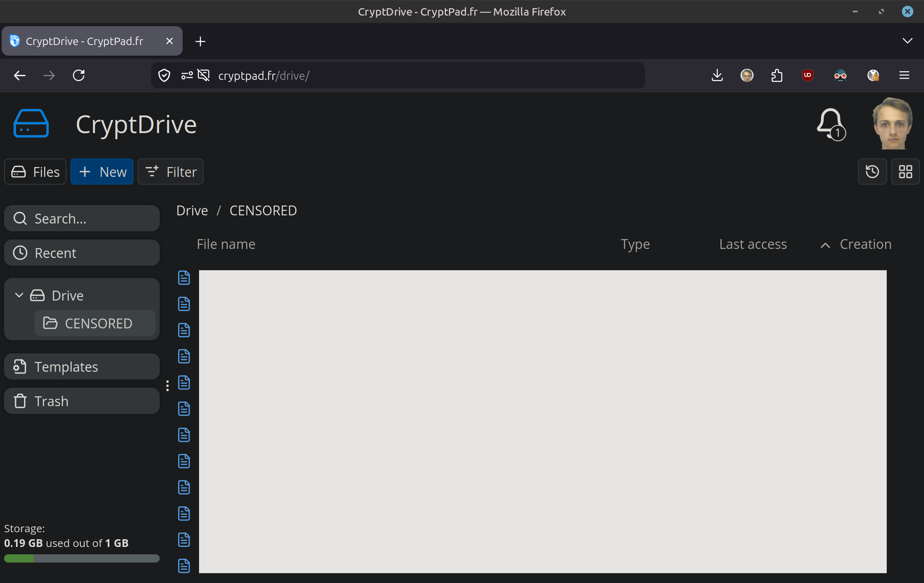The image size is (924, 583).
Task: Collapse the Drive tree chevron
Action: point(19,295)
